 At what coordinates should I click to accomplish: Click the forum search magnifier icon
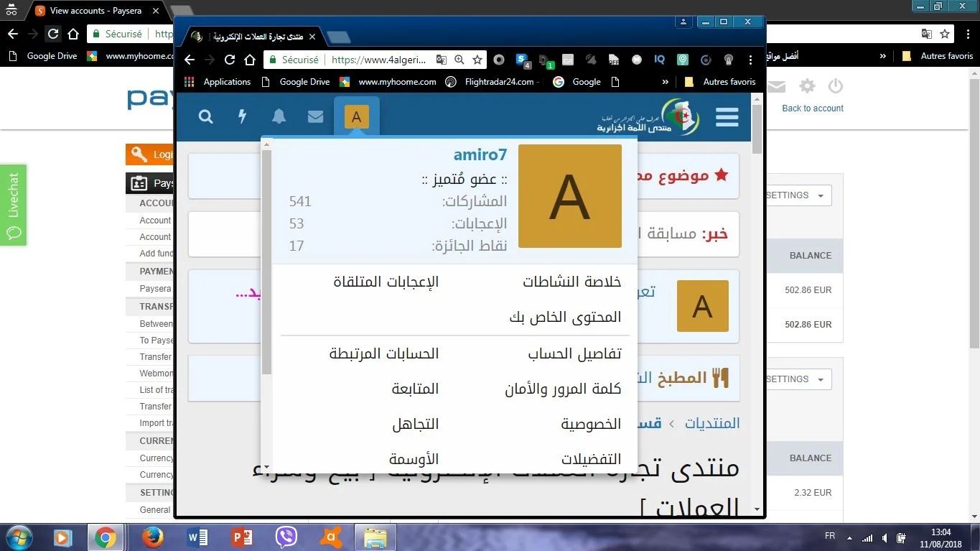coord(206,116)
